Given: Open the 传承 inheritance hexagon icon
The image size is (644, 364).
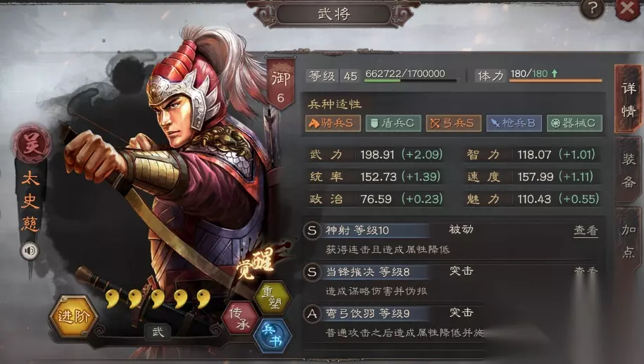Looking at the screenshot, I should coord(240,318).
